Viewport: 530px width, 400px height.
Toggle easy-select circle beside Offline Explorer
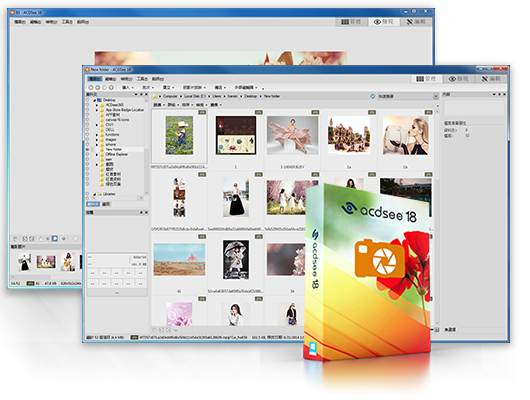tap(88, 154)
